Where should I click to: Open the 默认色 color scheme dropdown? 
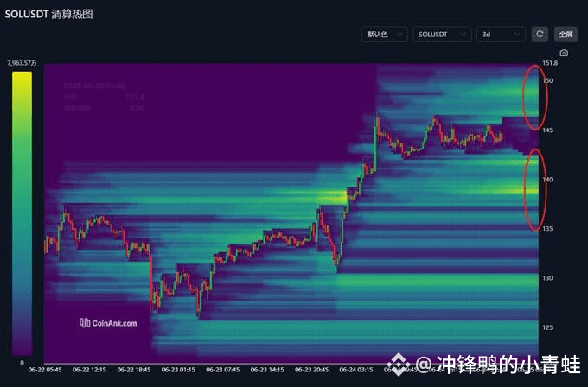coord(385,35)
